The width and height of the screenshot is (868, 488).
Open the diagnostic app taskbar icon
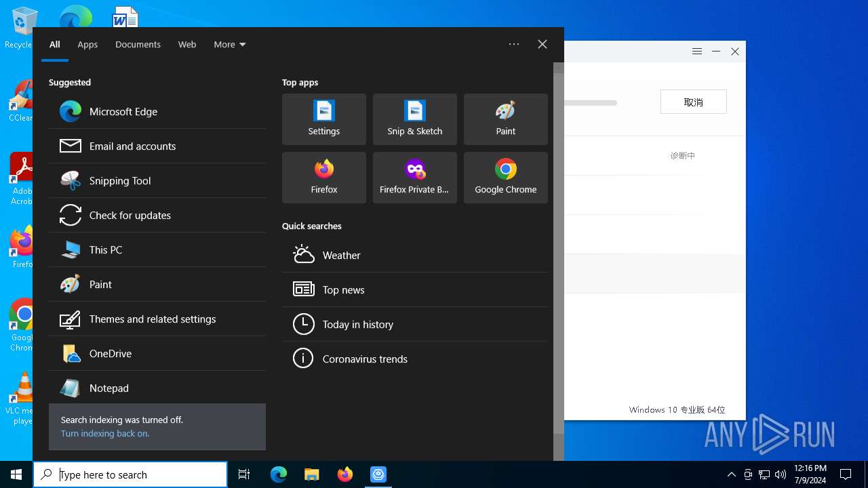(378, 474)
